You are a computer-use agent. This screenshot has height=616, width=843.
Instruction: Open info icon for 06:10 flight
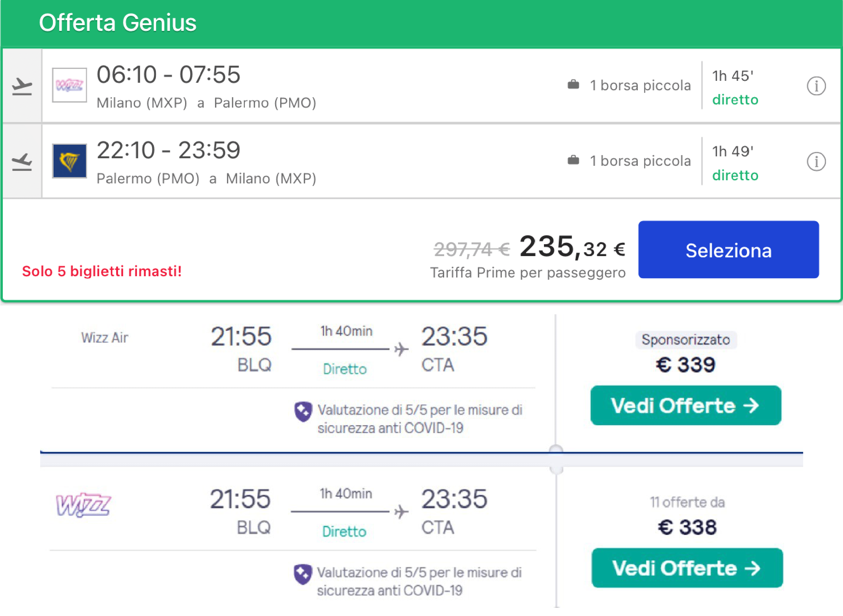(x=816, y=86)
